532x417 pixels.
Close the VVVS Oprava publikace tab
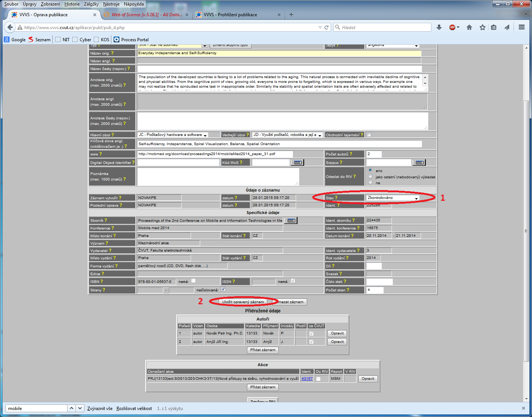point(95,15)
